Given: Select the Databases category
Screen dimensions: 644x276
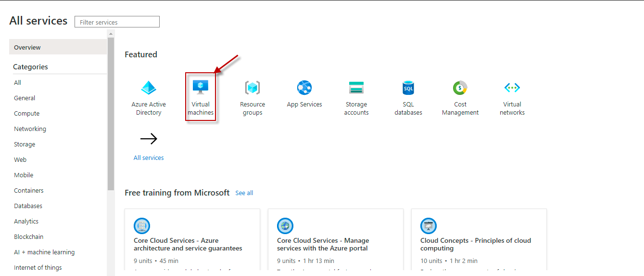Looking at the screenshot, I should pos(28,206).
